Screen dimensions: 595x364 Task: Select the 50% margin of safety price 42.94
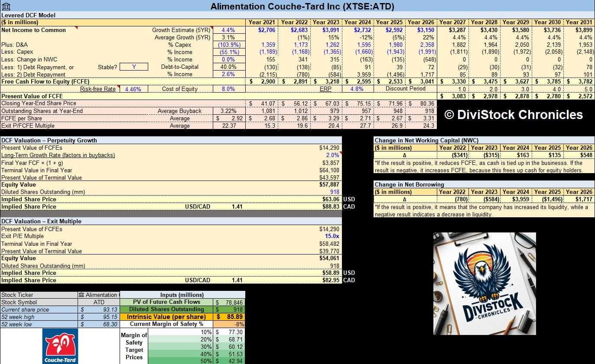[x=229, y=361]
